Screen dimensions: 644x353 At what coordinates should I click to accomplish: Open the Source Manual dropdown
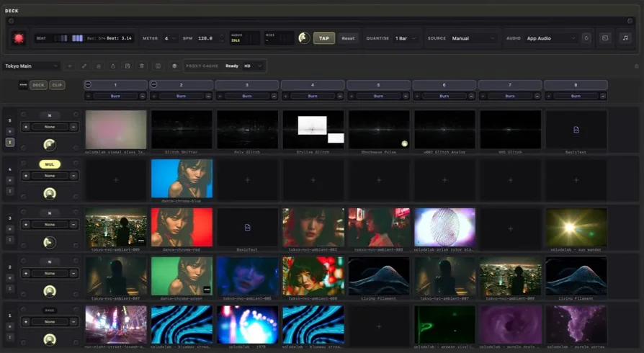point(473,38)
